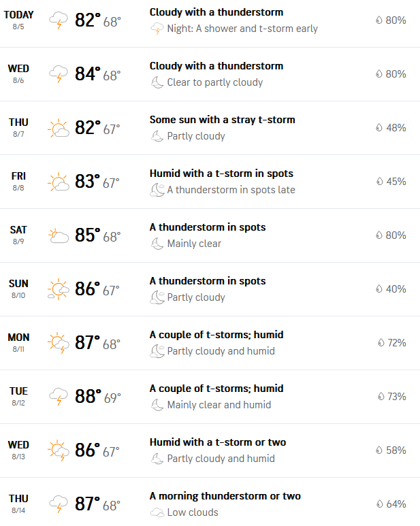
Task: Click the partly sunny icon for THU 8/7
Action: pos(59,128)
